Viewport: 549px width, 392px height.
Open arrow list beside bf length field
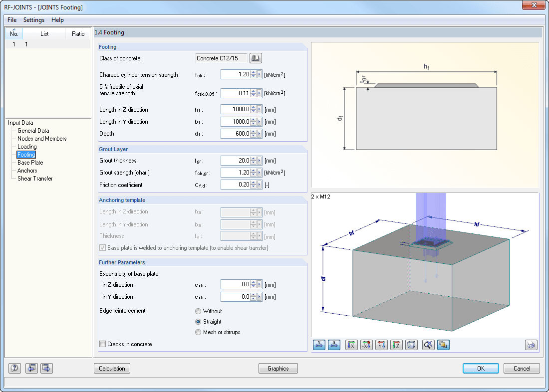[260, 122]
